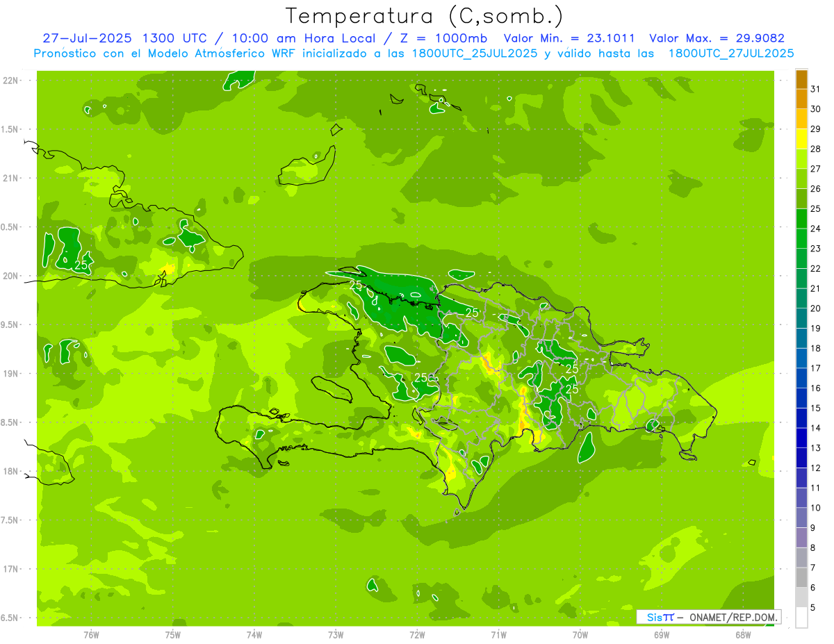Click the brown top colorbar swatch above 31

tap(801, 80)
